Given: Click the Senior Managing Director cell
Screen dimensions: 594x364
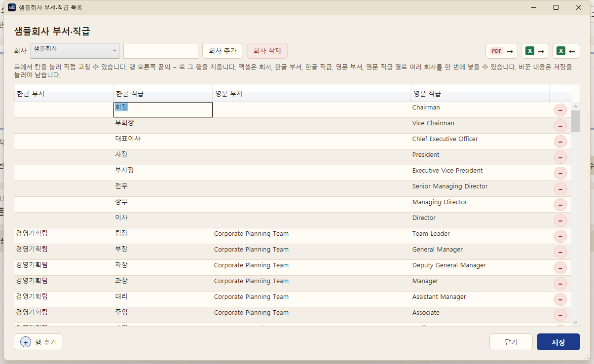Looking at the screenshot, I should (x=481, y=188).
